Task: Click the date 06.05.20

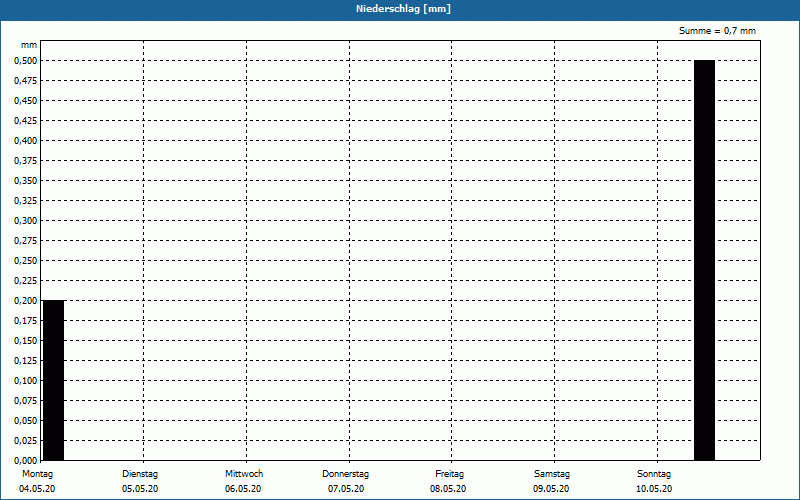Action: pyautogui.click(x=243, y=489)
